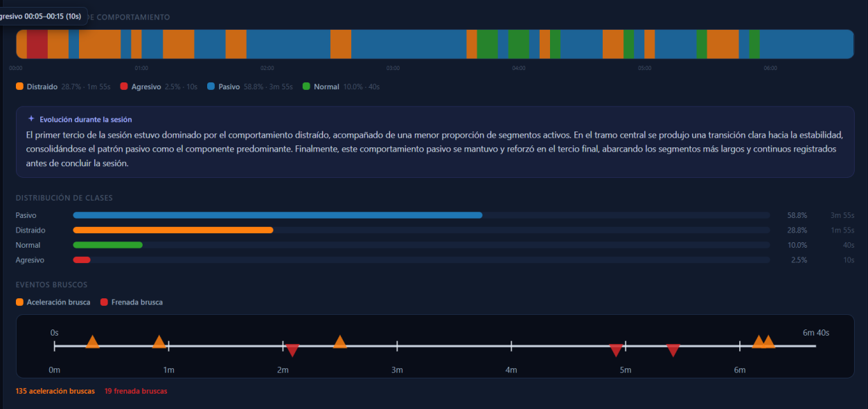The image size is (868, 409).
Task: Click the orange acceleration marker between 2m and 3m
Action: pyautogui.click(x=339, y=342)
